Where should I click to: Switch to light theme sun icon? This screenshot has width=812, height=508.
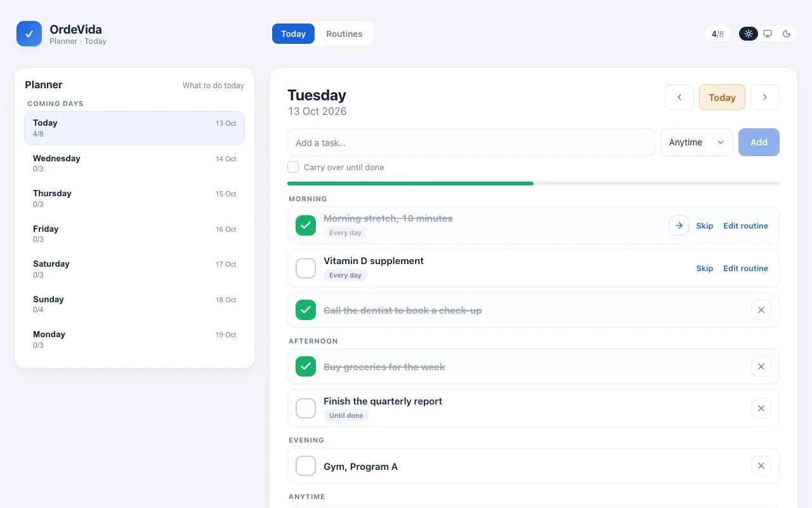749,34
